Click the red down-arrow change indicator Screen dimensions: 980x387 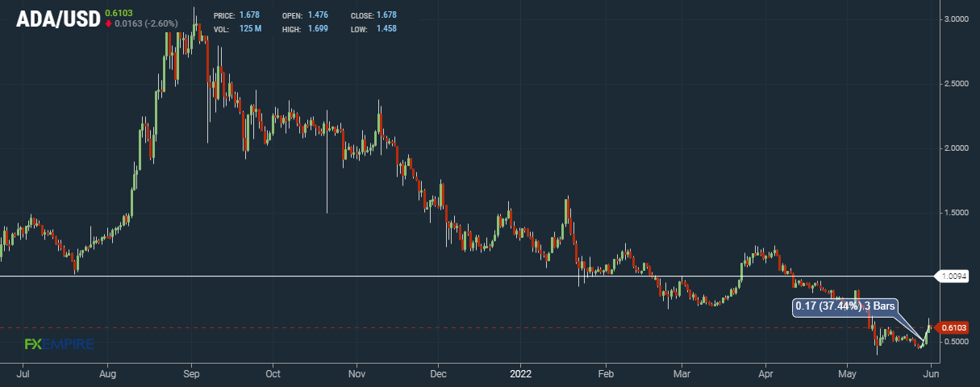point(109,23)
